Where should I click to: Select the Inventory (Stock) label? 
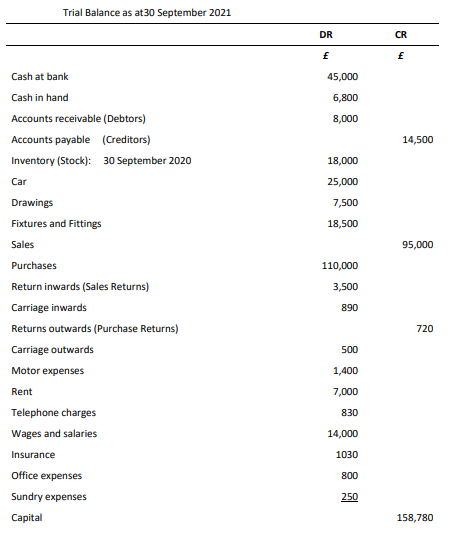pos(51,161)
